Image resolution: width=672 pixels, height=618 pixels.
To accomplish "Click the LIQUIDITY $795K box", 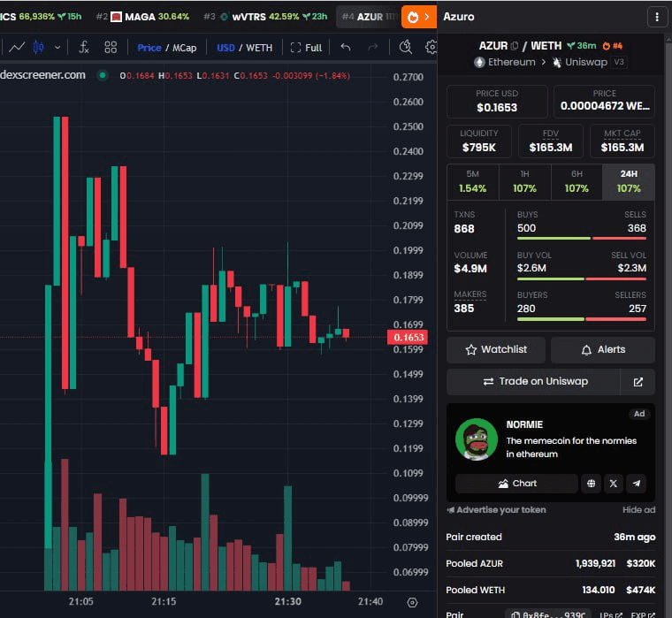I will click(479, 141).
